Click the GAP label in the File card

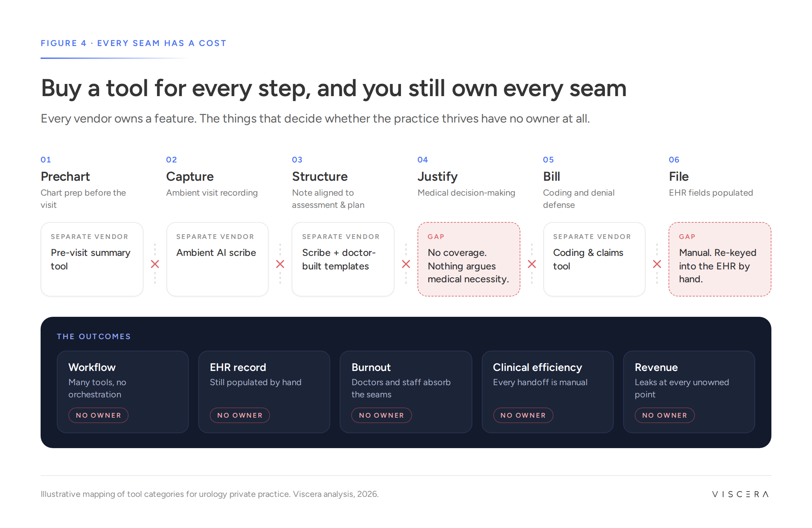[687, 237]
